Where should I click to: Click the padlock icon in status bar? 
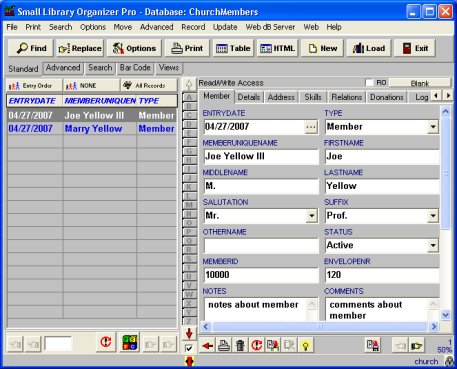(449, 361)
